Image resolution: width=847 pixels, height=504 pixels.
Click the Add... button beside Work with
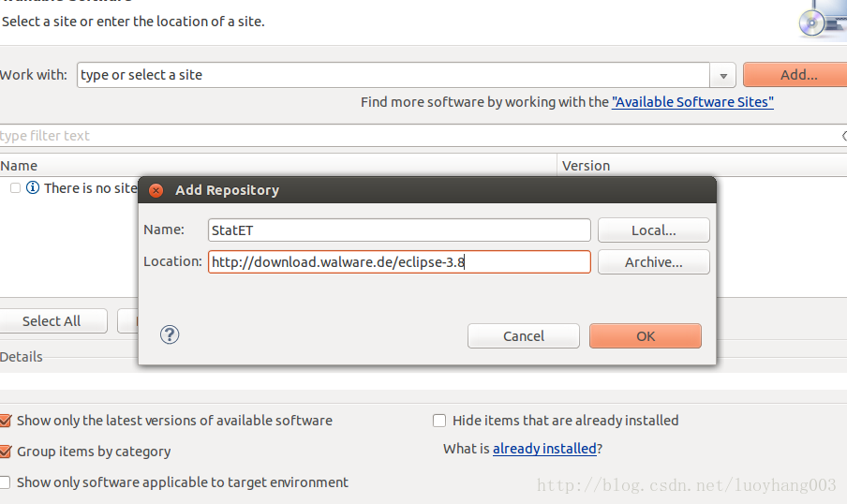[795, 75]
